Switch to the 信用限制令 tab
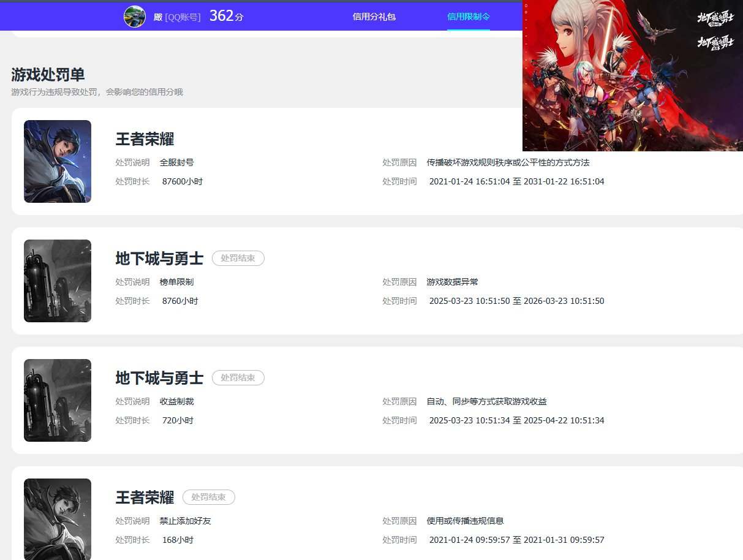 pyautogui.click(x=469, y=17)
